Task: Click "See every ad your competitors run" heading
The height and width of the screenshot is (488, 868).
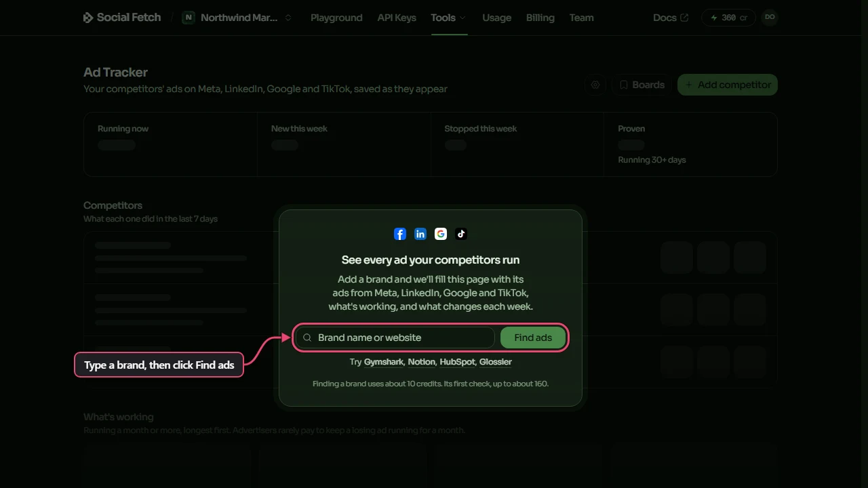Action: [431, 260]
